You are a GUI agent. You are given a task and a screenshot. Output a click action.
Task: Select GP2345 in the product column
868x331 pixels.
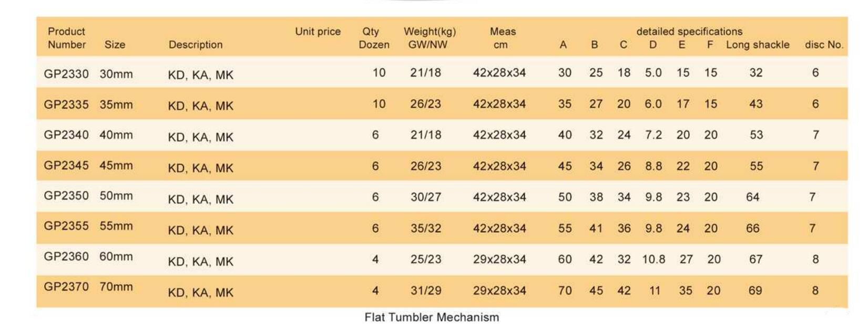(66, 165)
